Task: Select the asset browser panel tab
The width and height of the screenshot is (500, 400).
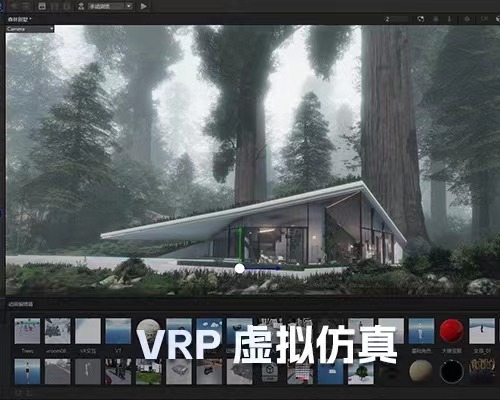Action: (x=21, y=304)
